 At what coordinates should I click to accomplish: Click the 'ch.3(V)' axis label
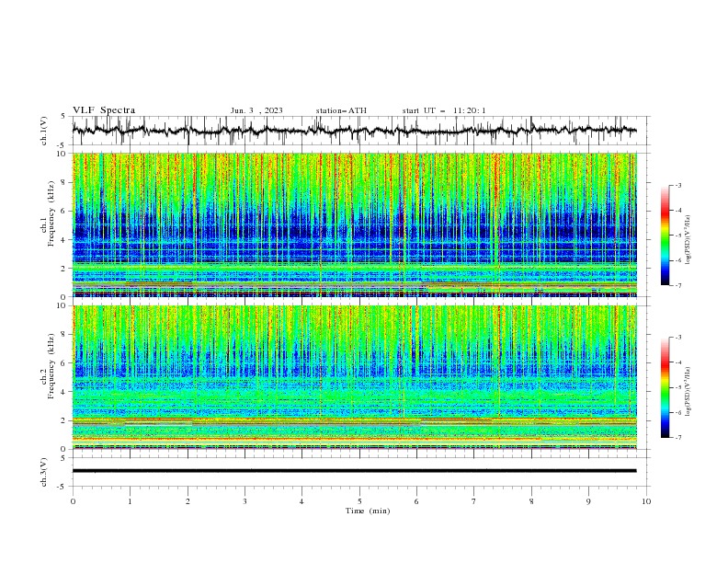coord(44,472)
